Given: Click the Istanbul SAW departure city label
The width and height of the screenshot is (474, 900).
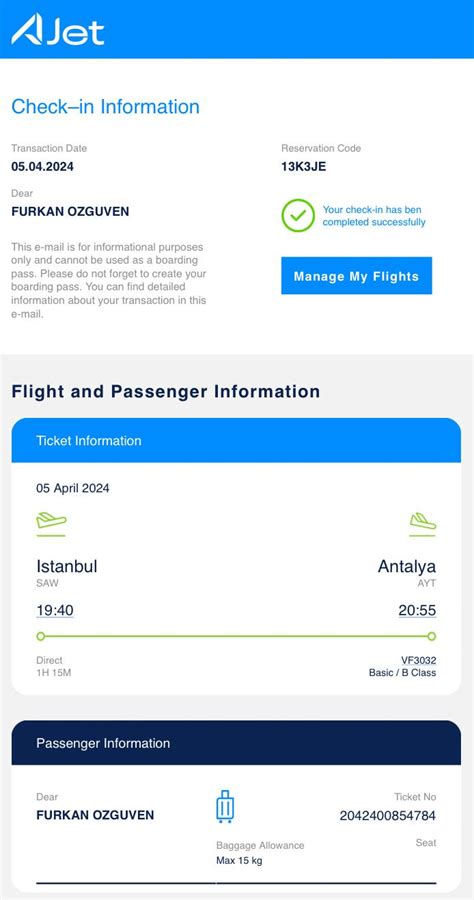Looking at the screenshot, I should point(67,573).
